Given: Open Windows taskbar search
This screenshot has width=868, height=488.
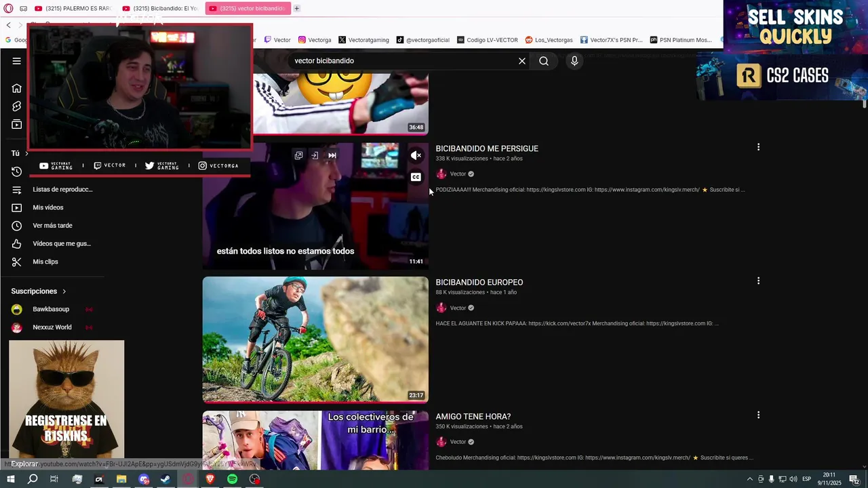Looking at the screenshot, I should tap(33, 479).
